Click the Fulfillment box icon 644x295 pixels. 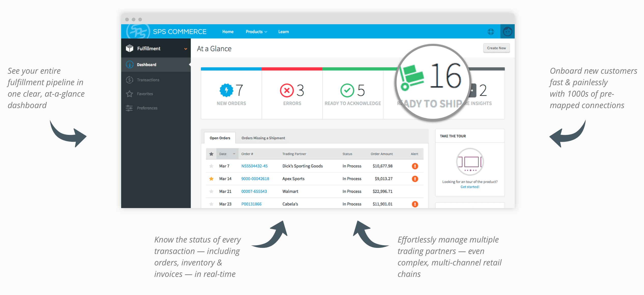pos(130,48)
